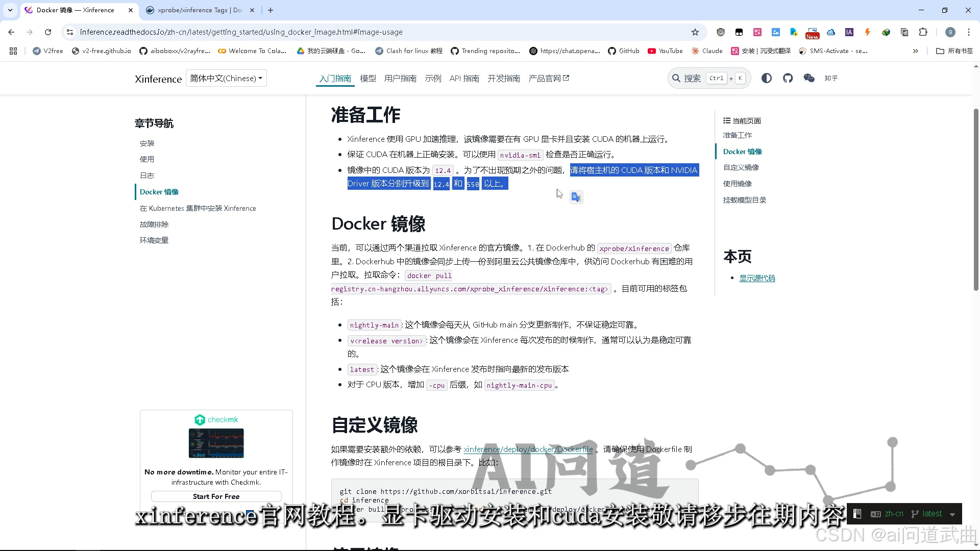Expand the bookmarks overflow chevron

[915, 51]
